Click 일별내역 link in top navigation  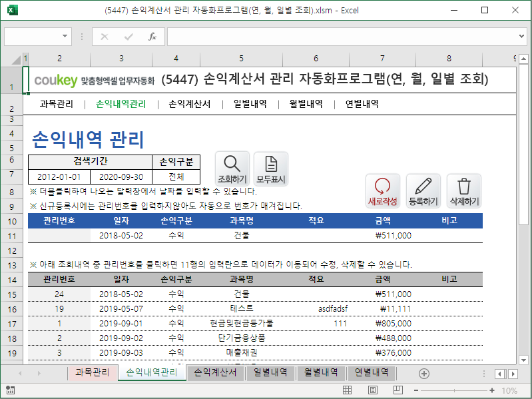pos(250,104)
